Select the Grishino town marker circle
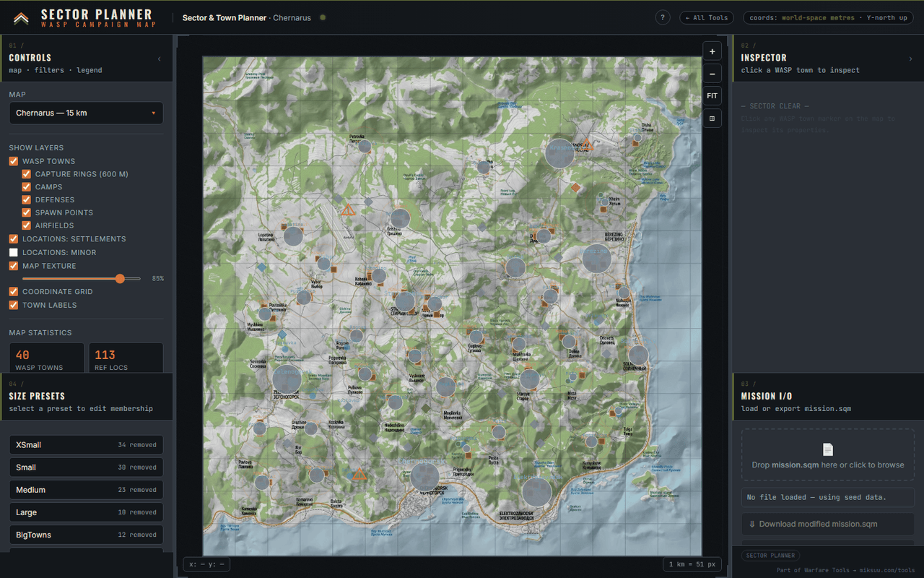 pos(400,219)
